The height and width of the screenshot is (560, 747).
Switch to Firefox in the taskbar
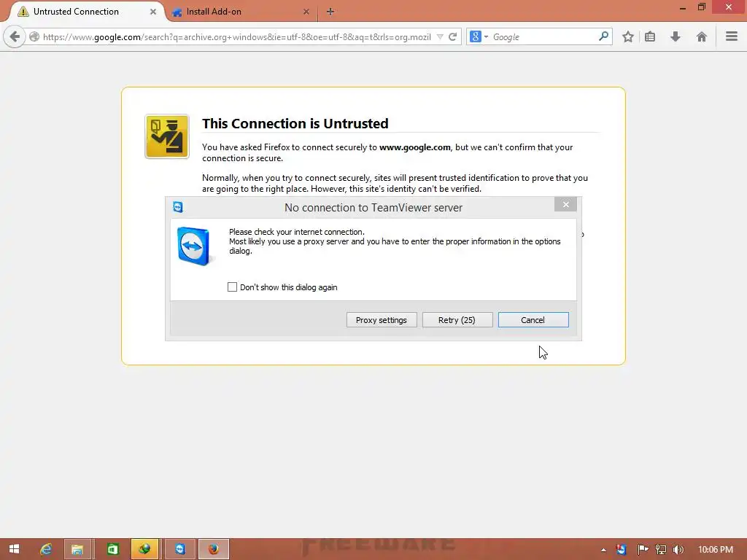[x=214, y=549]
